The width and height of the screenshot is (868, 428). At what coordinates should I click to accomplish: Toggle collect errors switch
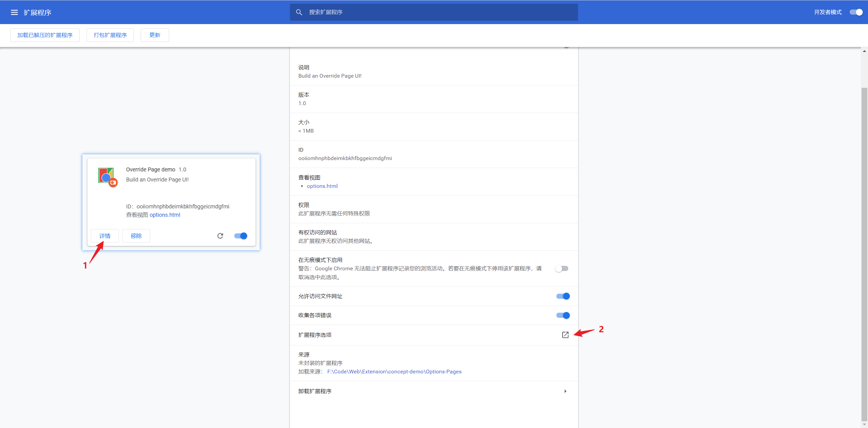(563, 315)
